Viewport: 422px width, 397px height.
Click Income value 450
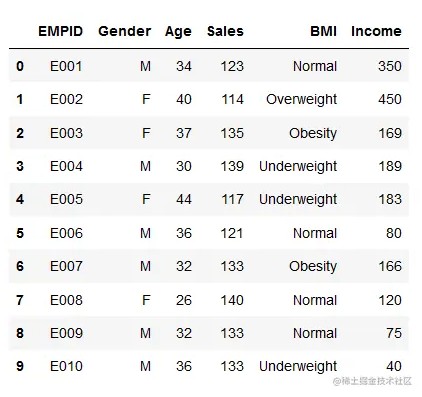pyautogui.click(x=390, y=99)
